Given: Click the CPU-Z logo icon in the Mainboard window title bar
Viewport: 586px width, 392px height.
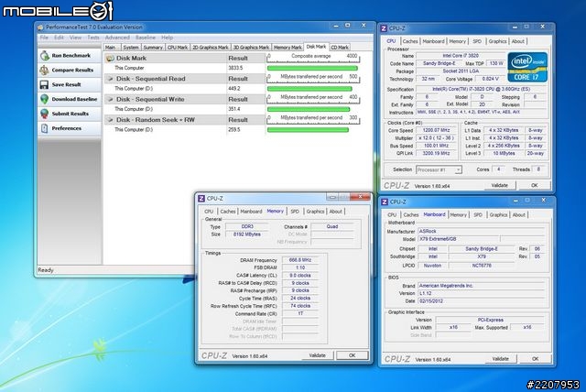Looking at the screenshot, I should [x=385, y=201].
